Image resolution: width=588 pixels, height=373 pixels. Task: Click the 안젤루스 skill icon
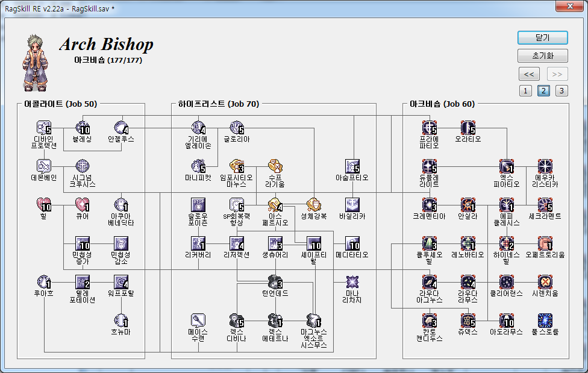click(x=121, y=128)
